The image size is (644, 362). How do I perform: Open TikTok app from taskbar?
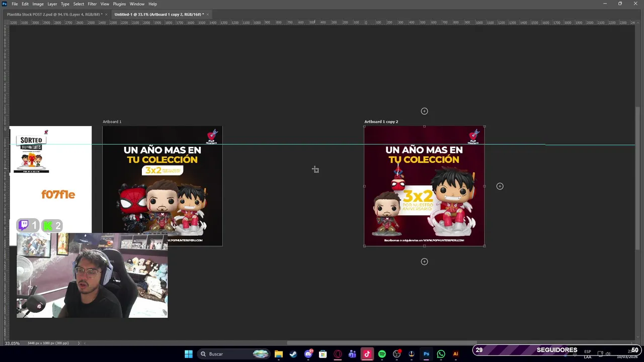(x=367, y=354)
